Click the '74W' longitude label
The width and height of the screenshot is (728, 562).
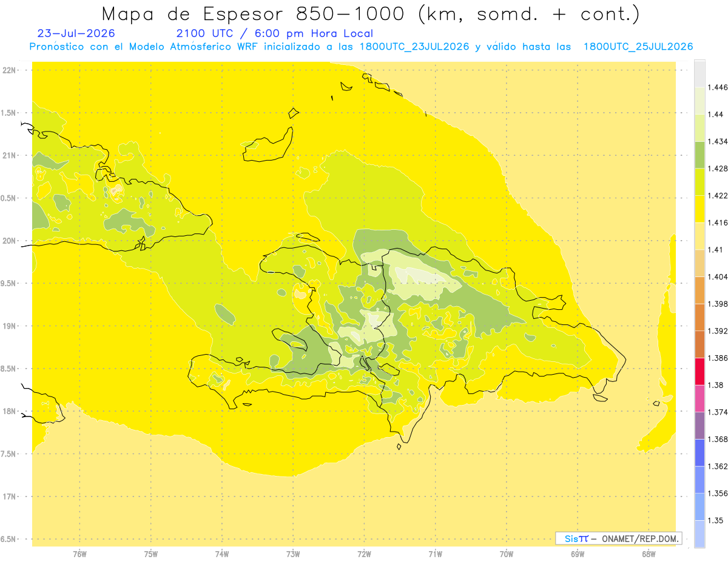click(222, 554)
